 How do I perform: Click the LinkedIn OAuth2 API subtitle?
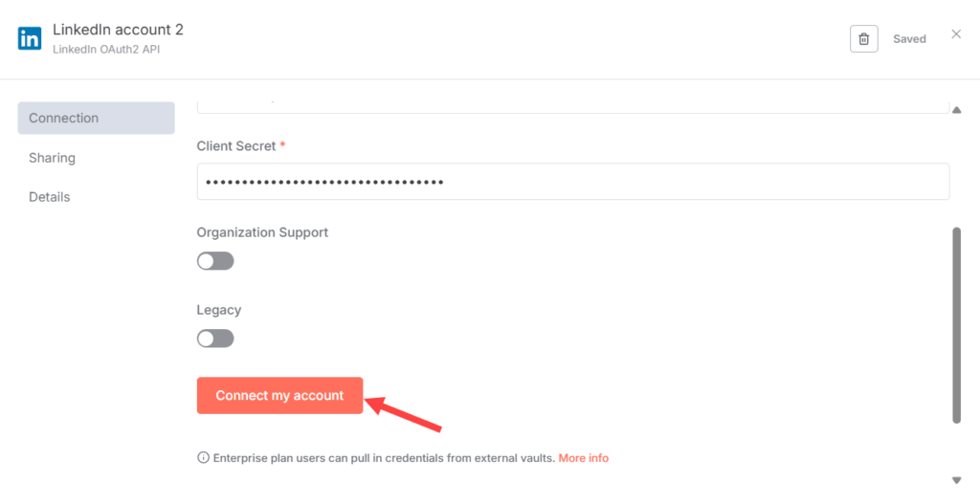106,49
